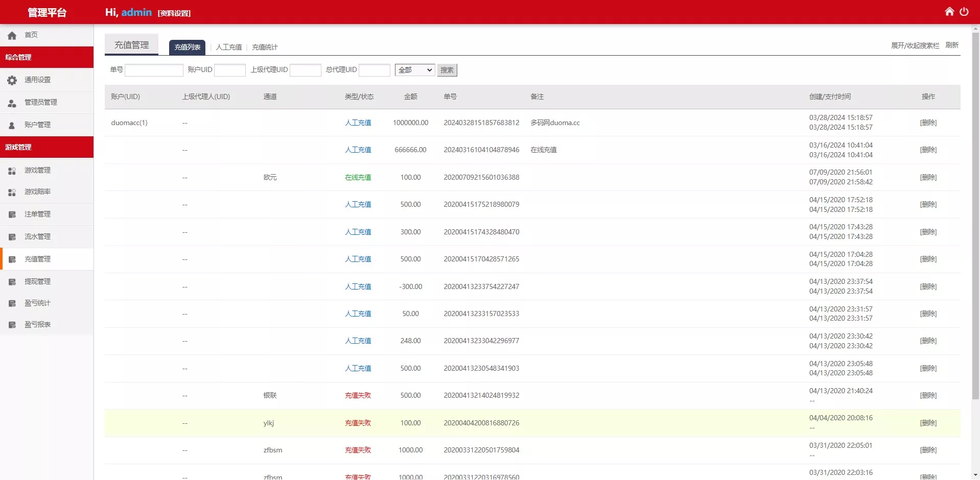Image resolution: width=980 pixels, height=480 pixels.
Task: Open 游戏赔率 via its sidebar icon
Action: pyautogui.click(x=11, y=193)
